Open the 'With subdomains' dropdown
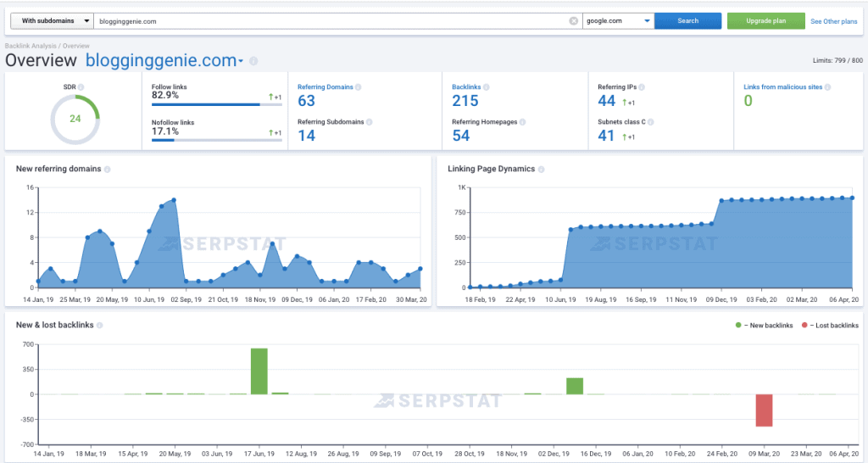This screenshot has height=463, width=868. [x=52, y=21]
